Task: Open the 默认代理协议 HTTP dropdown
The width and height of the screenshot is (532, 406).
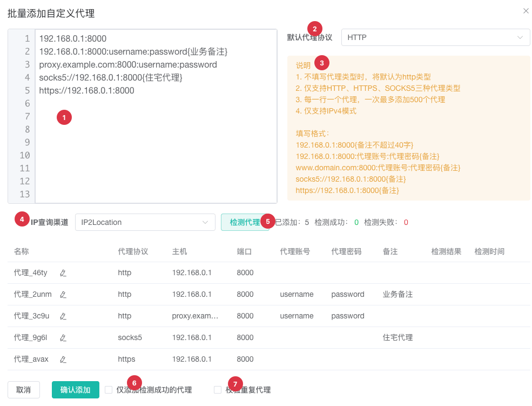Action: click(x=435, y=37)
